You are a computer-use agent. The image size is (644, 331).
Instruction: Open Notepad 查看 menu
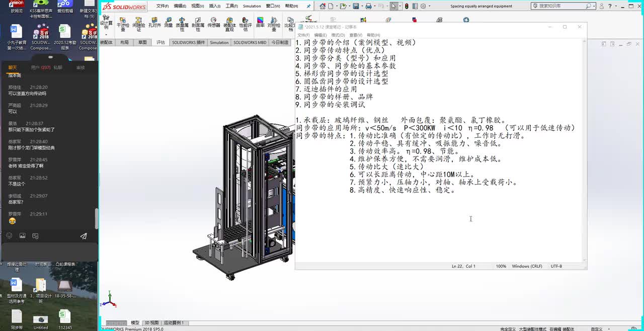point(356,35)
